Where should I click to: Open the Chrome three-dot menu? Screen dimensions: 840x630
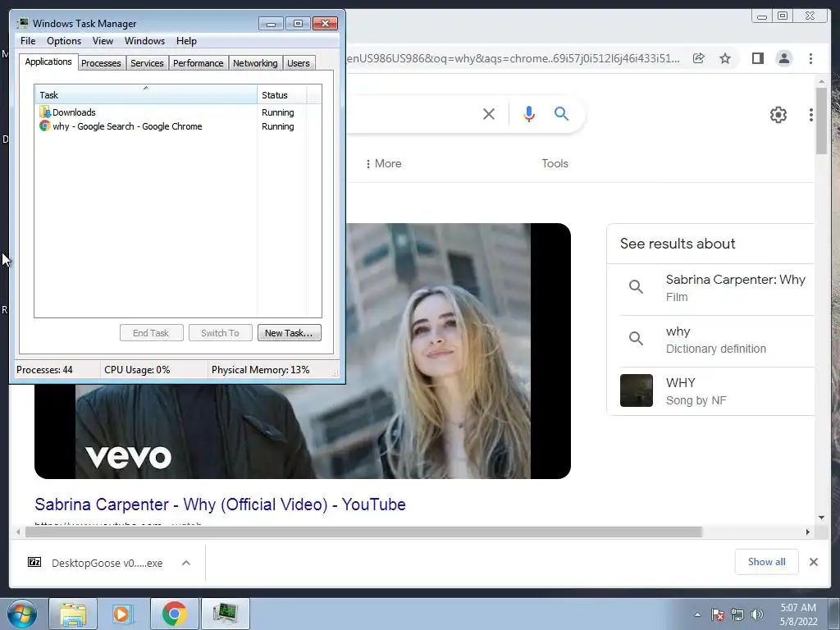point(810,58)
